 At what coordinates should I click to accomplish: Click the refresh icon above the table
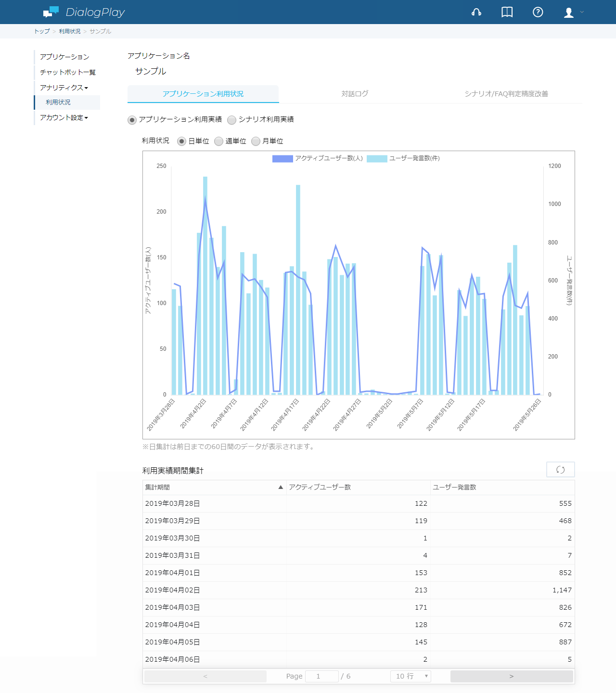[561, 470]
